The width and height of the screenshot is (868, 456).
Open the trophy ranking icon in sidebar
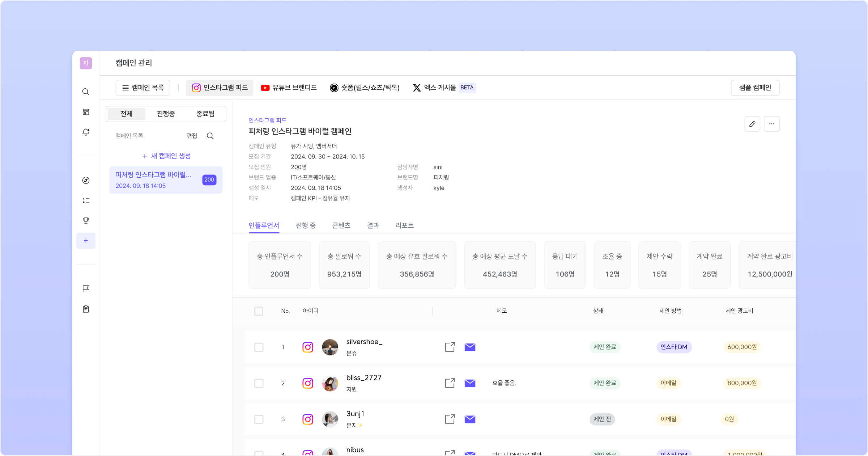[86, 220]
